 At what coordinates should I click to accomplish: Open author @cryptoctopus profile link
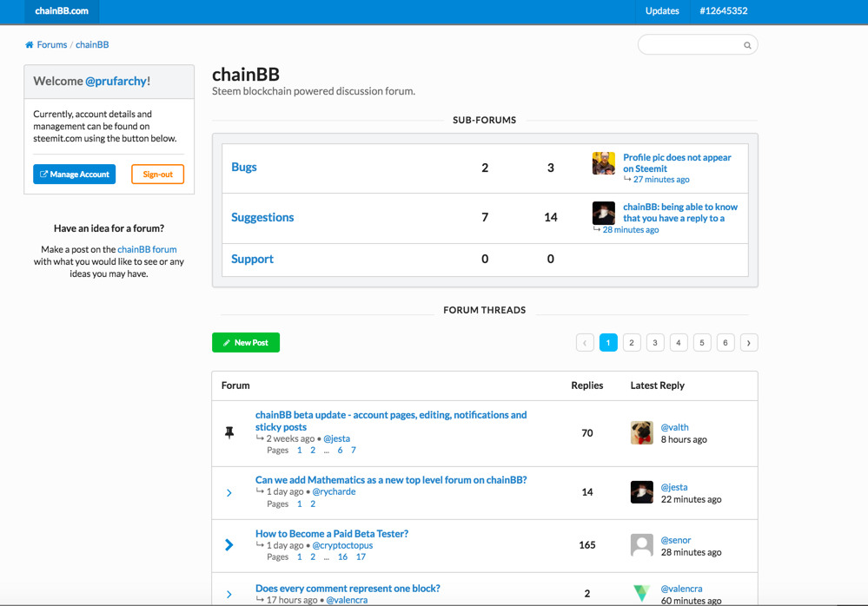pyautogui.click(x=342, y=545)
